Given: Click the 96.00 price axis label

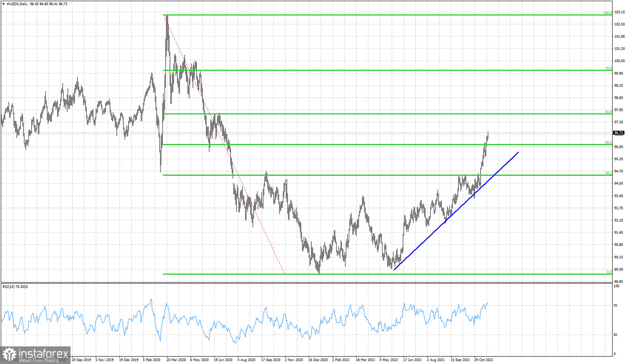Looking at the screenshot, I should click(x=619, y=147).
